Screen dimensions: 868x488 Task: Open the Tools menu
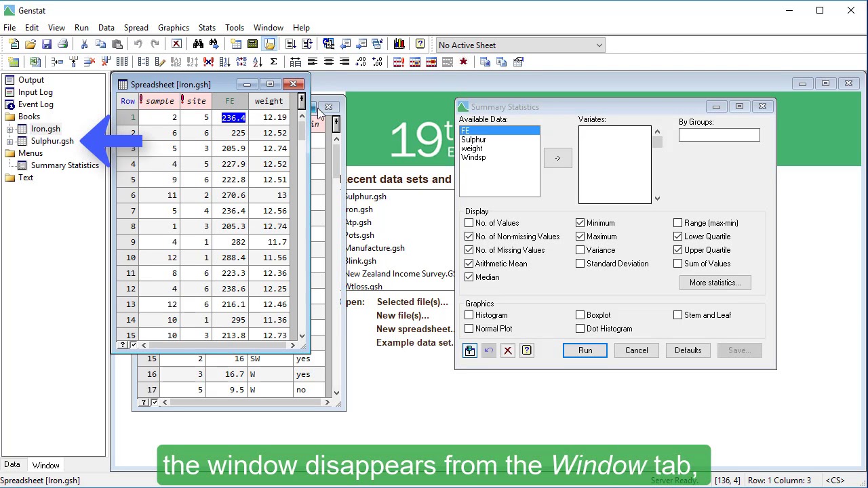235,28
